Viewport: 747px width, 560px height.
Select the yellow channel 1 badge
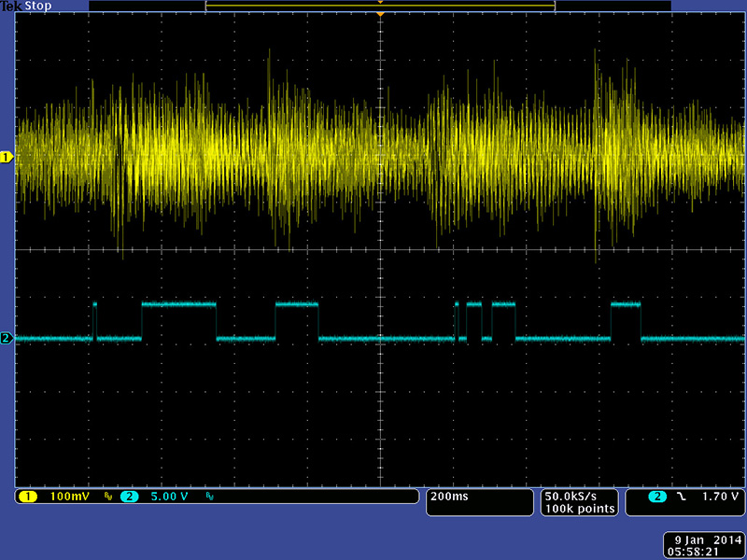[27, 497]
